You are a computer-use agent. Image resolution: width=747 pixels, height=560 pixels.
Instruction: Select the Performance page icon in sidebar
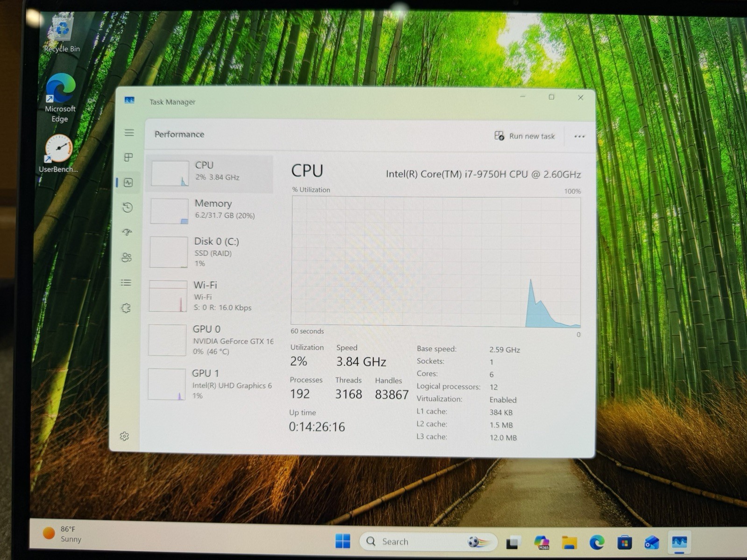[128, 182]
